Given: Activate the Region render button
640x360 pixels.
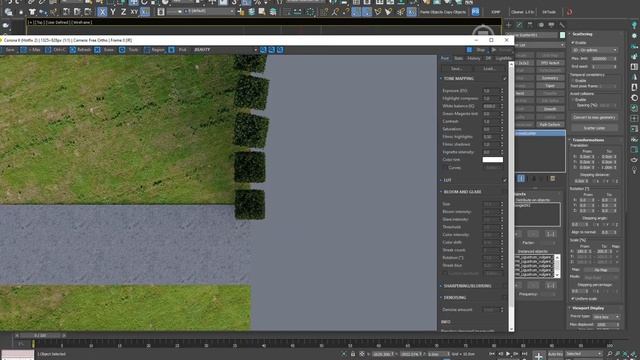Looking at the screenshot, I should click(155, 50).
